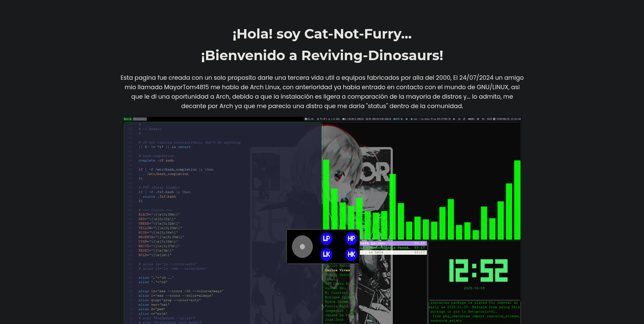The image size is (644, 324).
Task: Click the previous track icon in status bar
Action: click(407, 119)
